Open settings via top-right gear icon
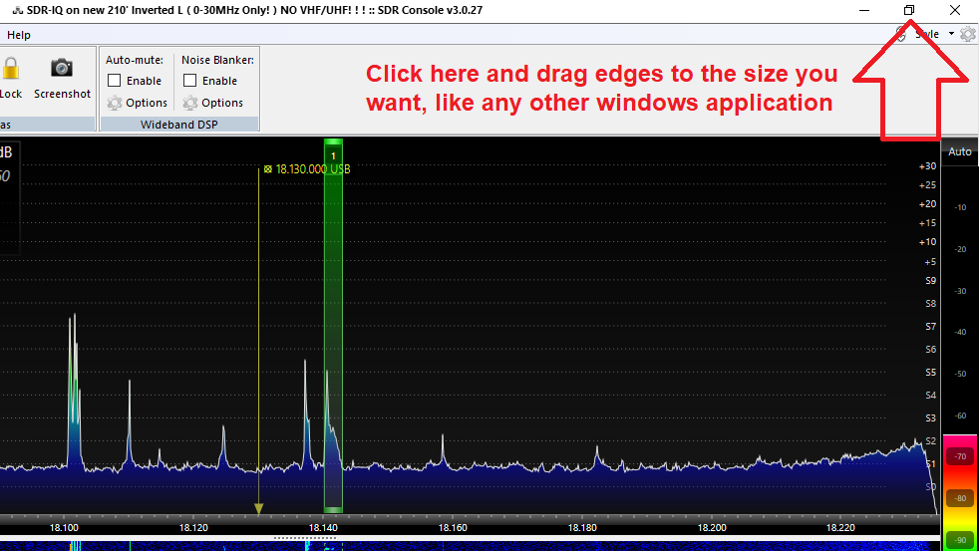980x551 pixels. [x=967, y=34]
